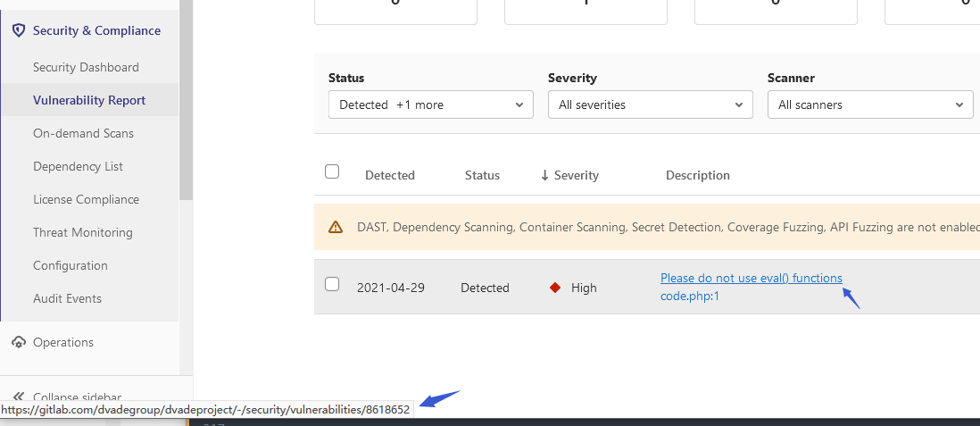Viewport: 980px width, 426px height.
Task: Navigate to License Compliance
Action: (x=86, y=199)
